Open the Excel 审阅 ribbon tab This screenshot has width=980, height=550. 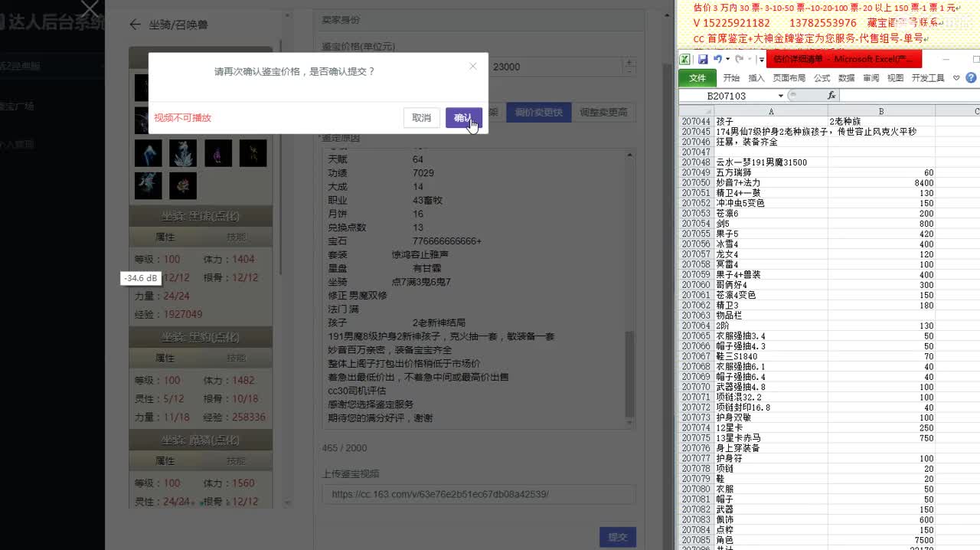(x=871, y=78)
